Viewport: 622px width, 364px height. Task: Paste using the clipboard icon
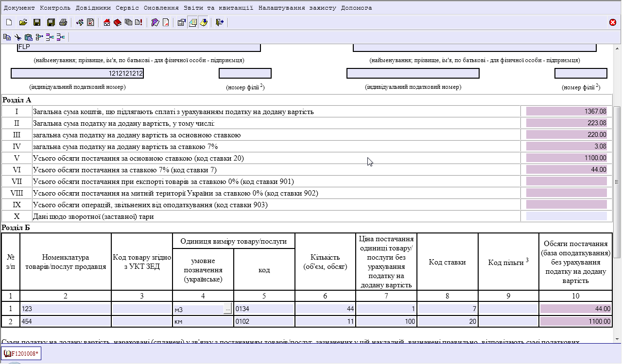(x=28, y=37)
